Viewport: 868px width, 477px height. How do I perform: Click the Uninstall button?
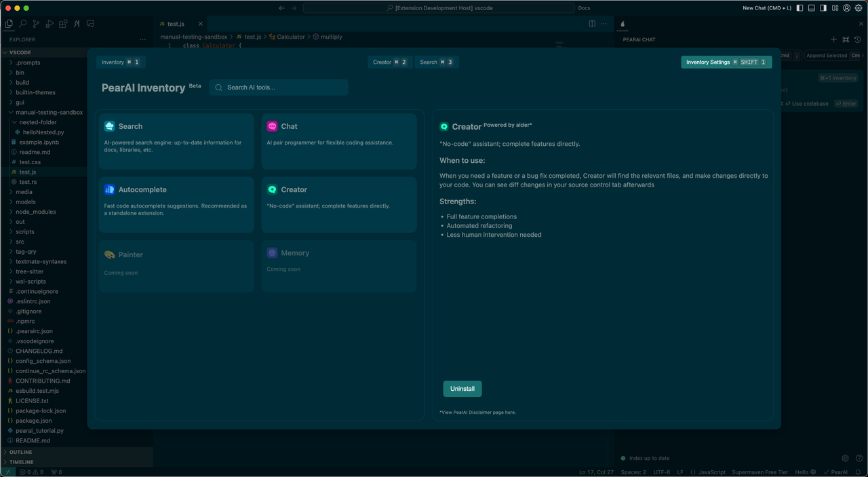462,389
